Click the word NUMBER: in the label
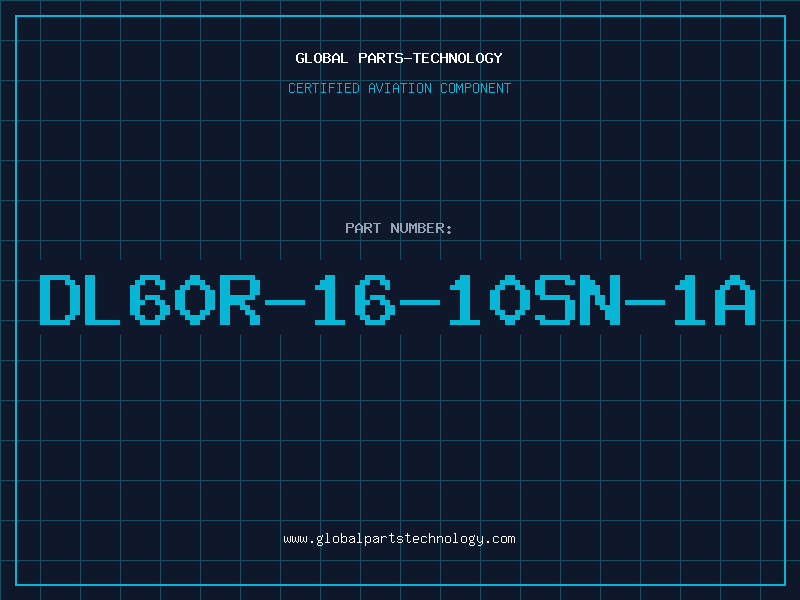800x600 pixels. click(x=421, y=228)
